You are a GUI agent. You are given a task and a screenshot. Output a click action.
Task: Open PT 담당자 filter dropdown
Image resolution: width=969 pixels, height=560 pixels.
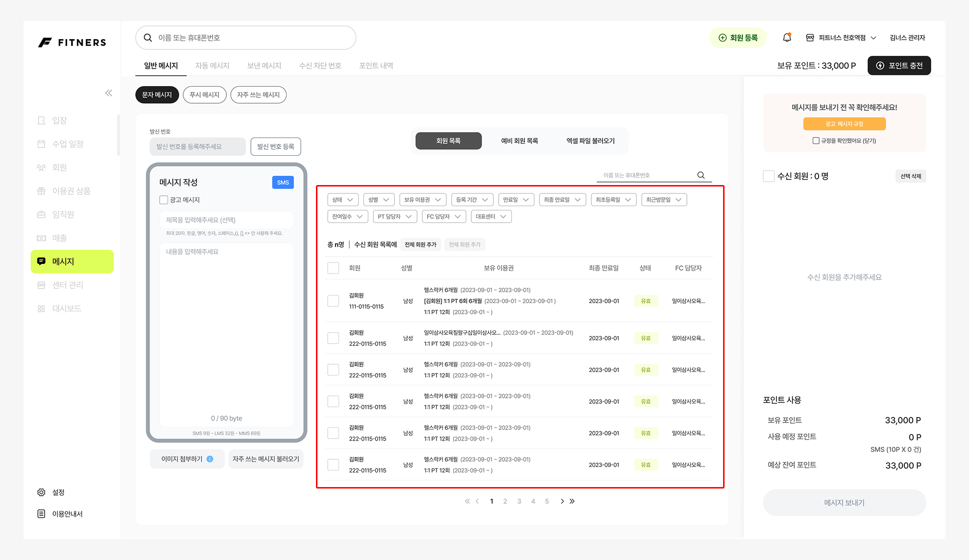tap(395, 216)
